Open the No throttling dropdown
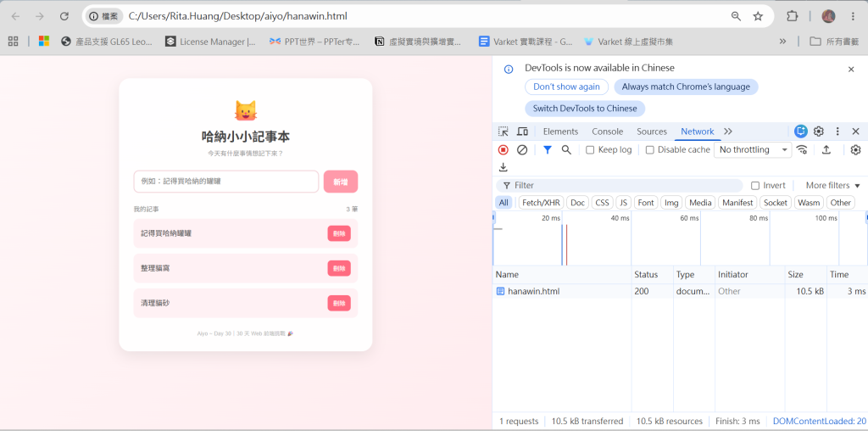 pyautogui.click(x=753, y=149)
